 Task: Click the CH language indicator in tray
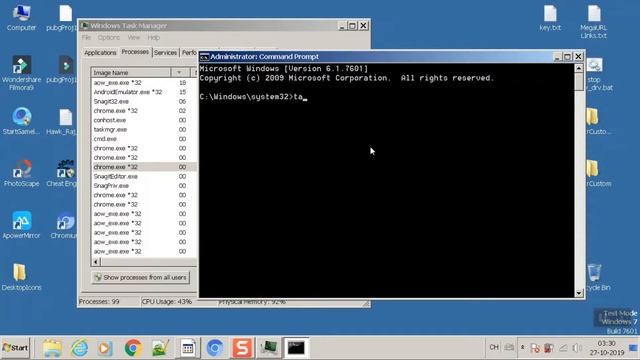click(494, 347)
